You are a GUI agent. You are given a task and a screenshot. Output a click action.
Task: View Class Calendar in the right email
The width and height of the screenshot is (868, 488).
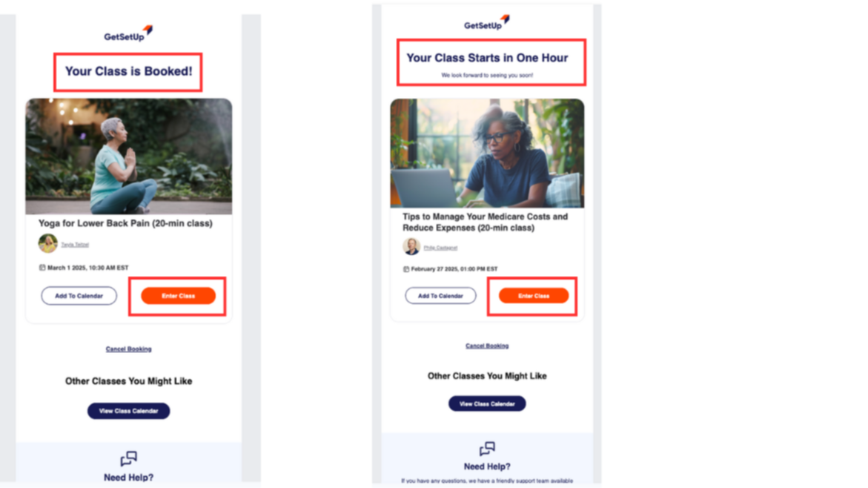pos(487,403)
